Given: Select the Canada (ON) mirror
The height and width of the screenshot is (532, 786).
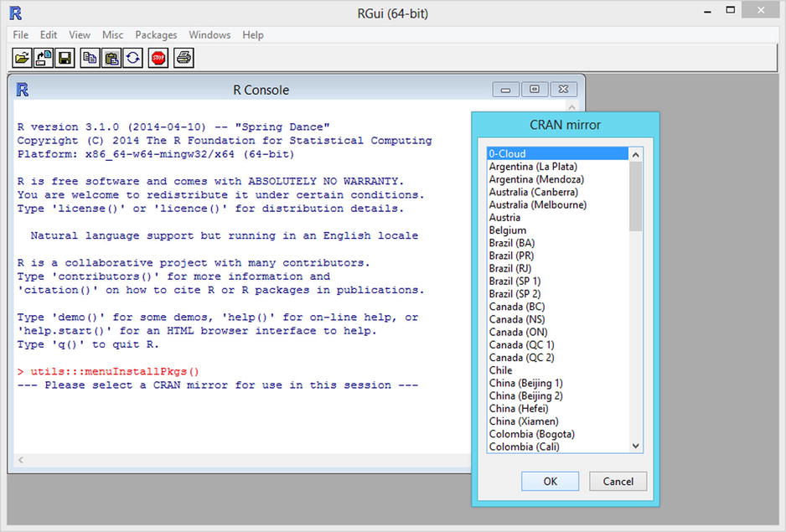Looking at the screenshot, I should click(x=558, y=332).
